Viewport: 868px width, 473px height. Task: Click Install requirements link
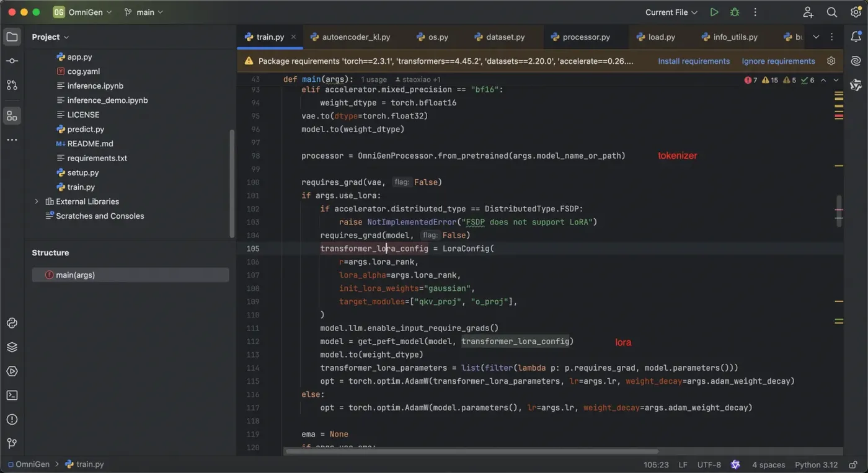point(694,61)
